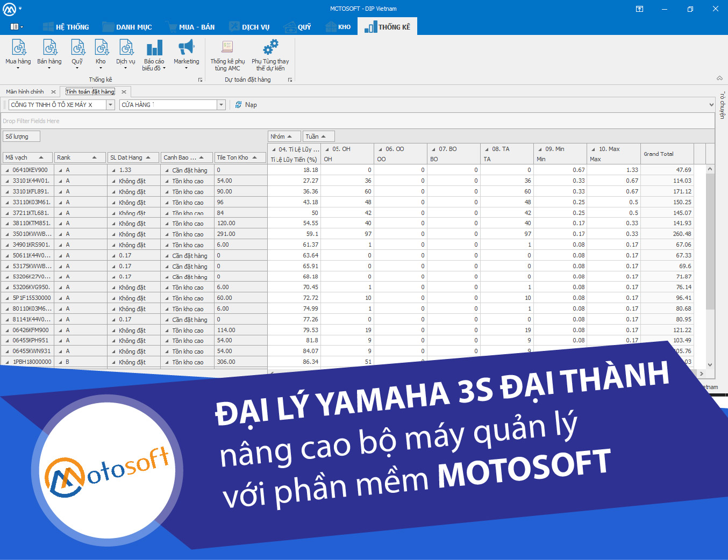
Task: Click the Số lượng data field button
Action: [x=22, y=137]
